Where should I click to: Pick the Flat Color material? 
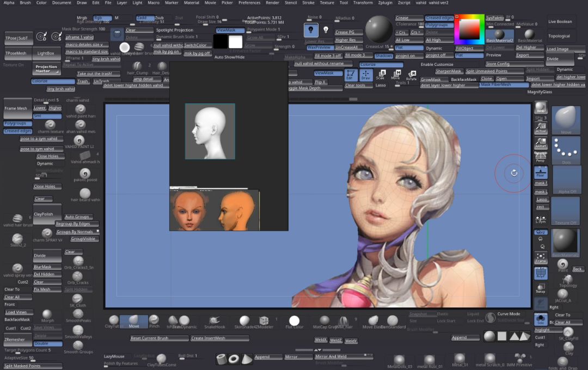[295, 322]
